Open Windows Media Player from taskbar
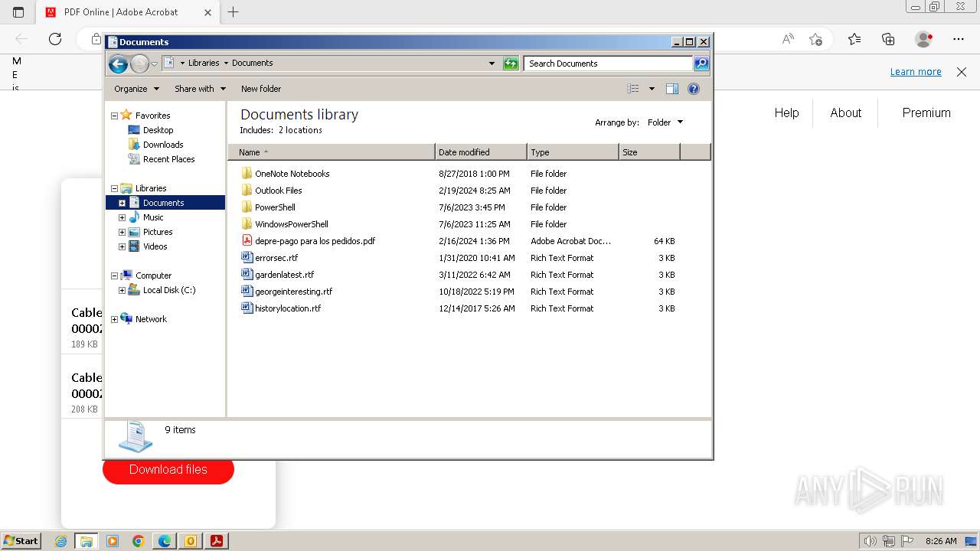Screen dimensions: 980x551 (113, 541)
